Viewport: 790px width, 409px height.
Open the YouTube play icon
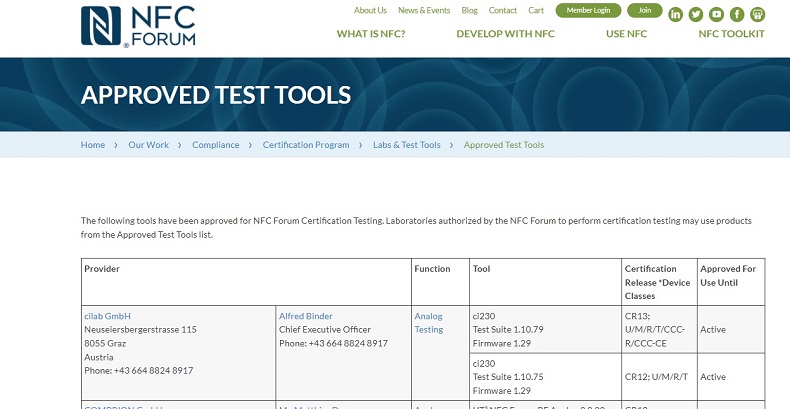[x=716, y=15]
